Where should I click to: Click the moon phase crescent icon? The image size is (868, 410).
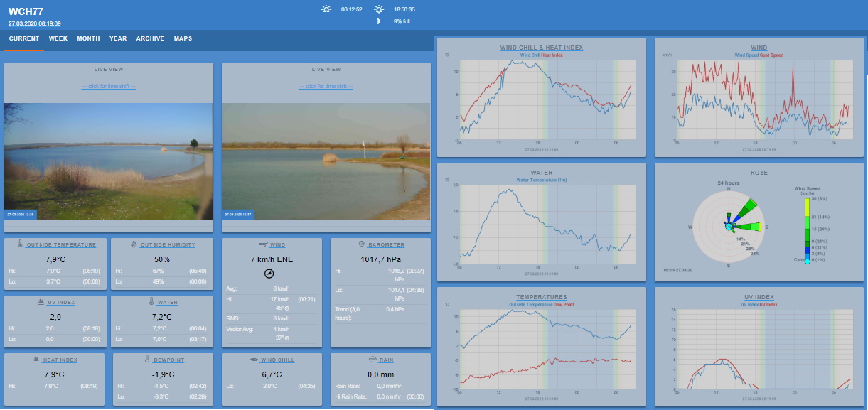coord(378,21)
